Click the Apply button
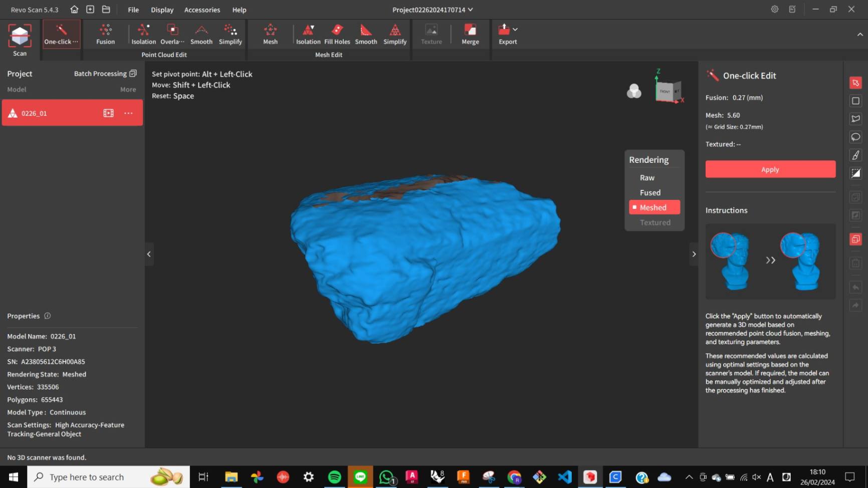The image size is (868, 488). [770, 169]
